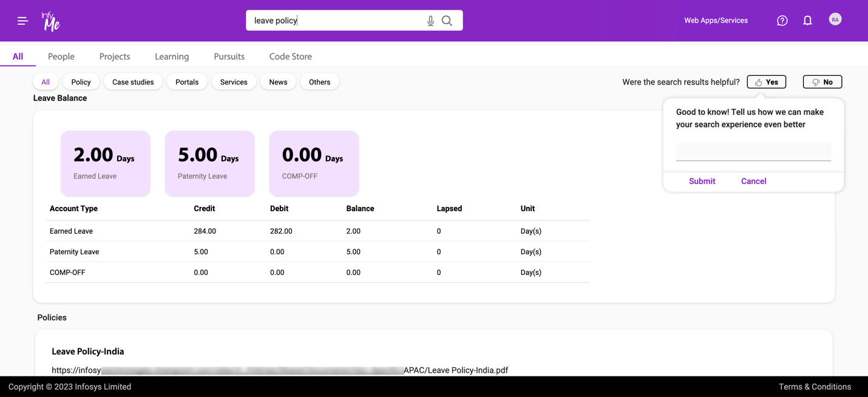Click the feedback text field
The height and width of the screenshot is (397, 868).
[x=753, y=152]
